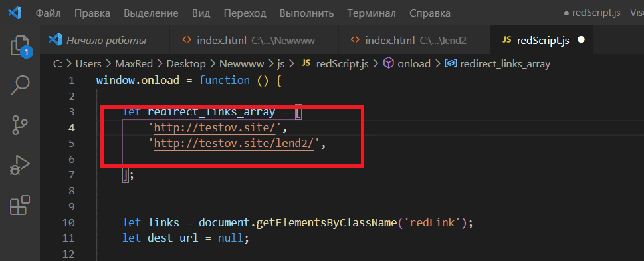Screen dimensions: 644x261
Task: Open the Файл menu
Action: tap(48, 13)
